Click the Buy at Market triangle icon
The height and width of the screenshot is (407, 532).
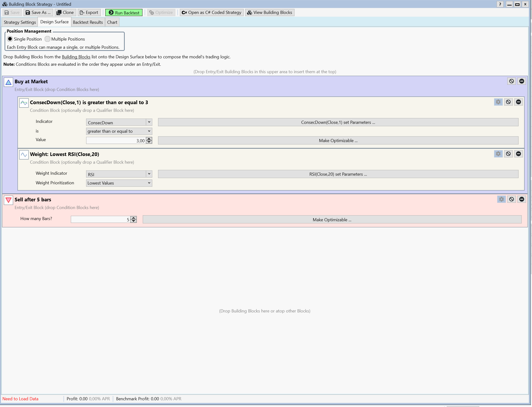point(8,82)
